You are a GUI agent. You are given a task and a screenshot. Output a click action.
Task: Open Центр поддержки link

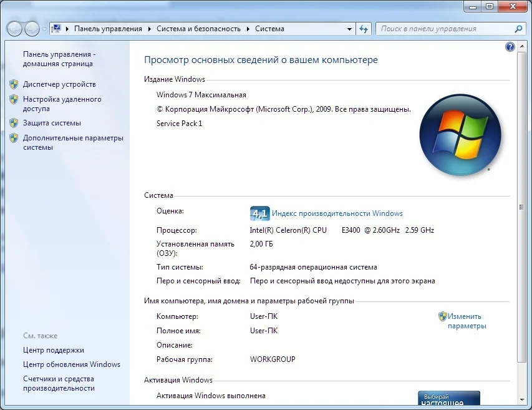tap(54, 350)
